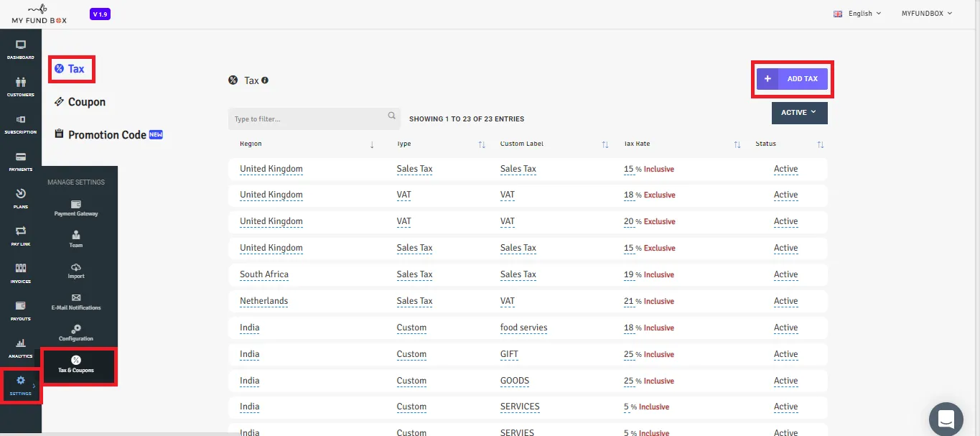Screen dimensions: 980x436
Task: Select the Tax tab
Action: pyautogui.click(x=70, y=69)
